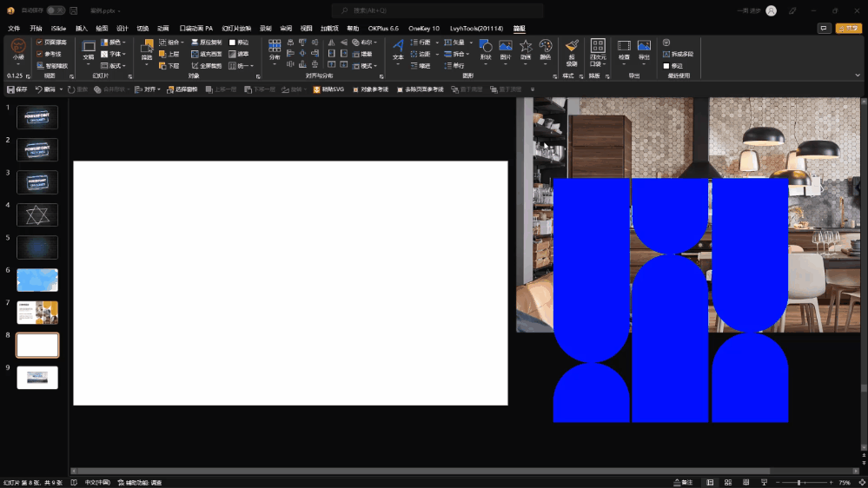Screen dimensions: 868x488
Task: Select slide 4 star thumbnail
Action: pyautogui.click(x=37, y=214)
